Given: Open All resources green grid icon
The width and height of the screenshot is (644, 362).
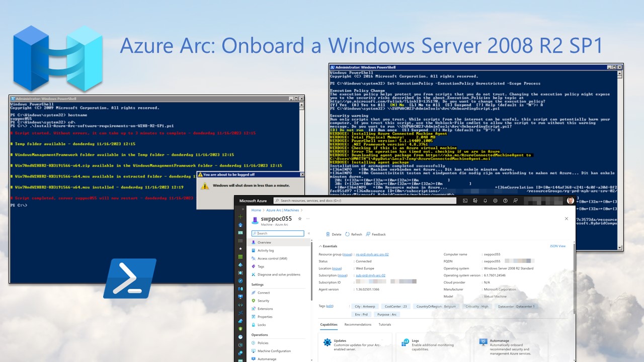Looking at the screenshot, I should click(240, 257).
